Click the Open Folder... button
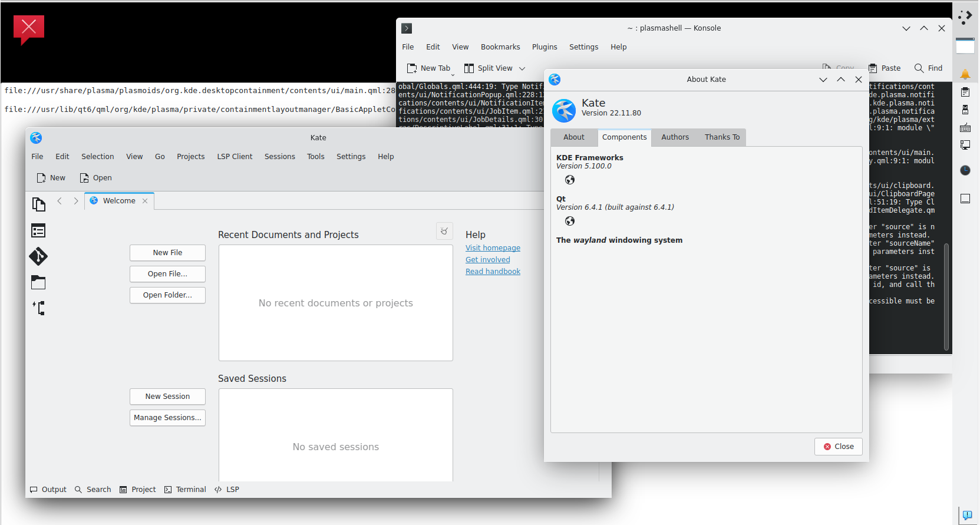Image resolution: width=980 pixels, height=525 pixels. (x=167, y=295)
